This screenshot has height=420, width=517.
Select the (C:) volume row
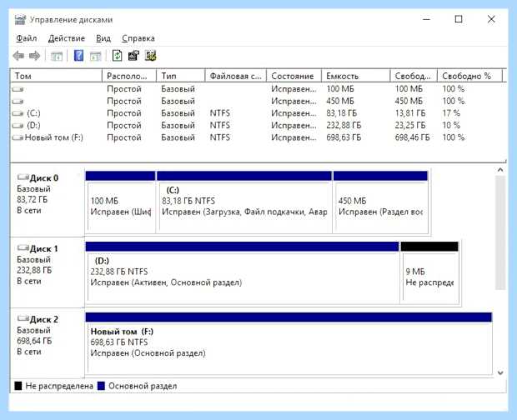[x=258, y=113]
